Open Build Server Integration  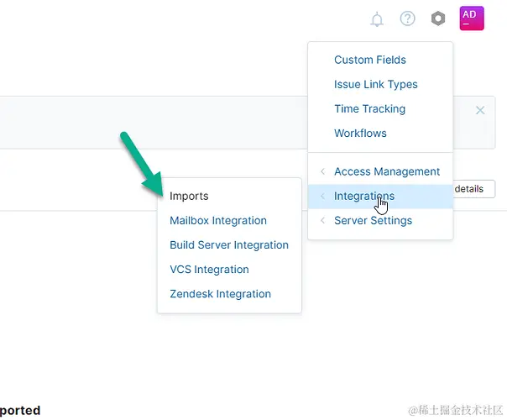(x=229, y=245)
